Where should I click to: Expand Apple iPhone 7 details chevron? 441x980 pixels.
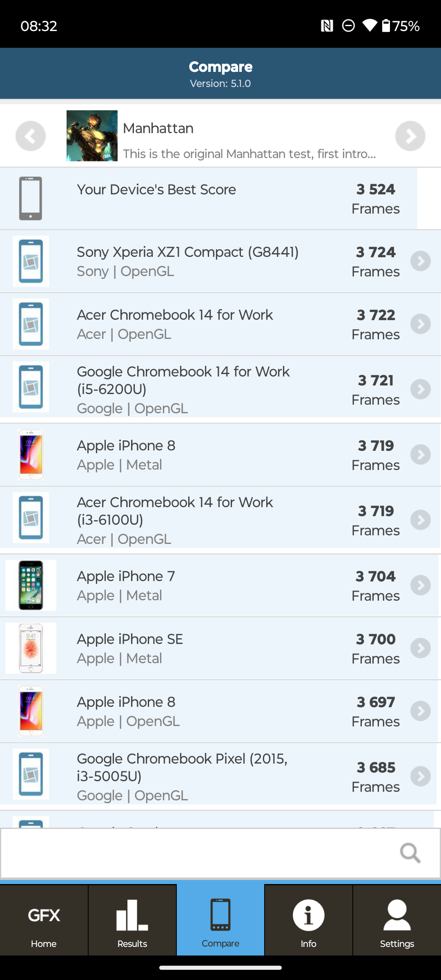coord(421,586)
